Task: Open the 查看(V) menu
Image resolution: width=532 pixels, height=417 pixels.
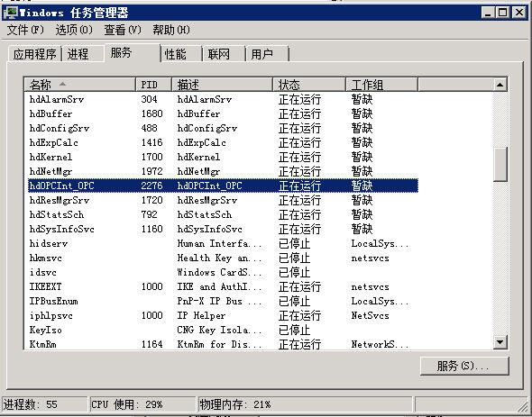Action: coord(123,30)
